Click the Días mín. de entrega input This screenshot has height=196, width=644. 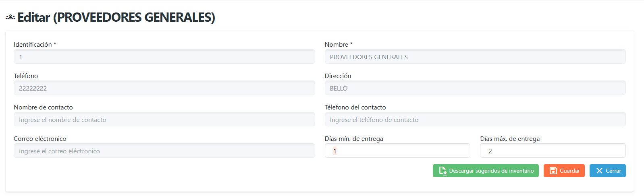[397, 151]
